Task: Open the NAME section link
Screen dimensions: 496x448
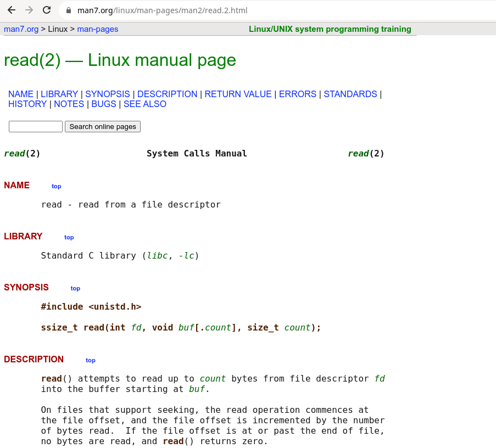Action: pos(20,94)
